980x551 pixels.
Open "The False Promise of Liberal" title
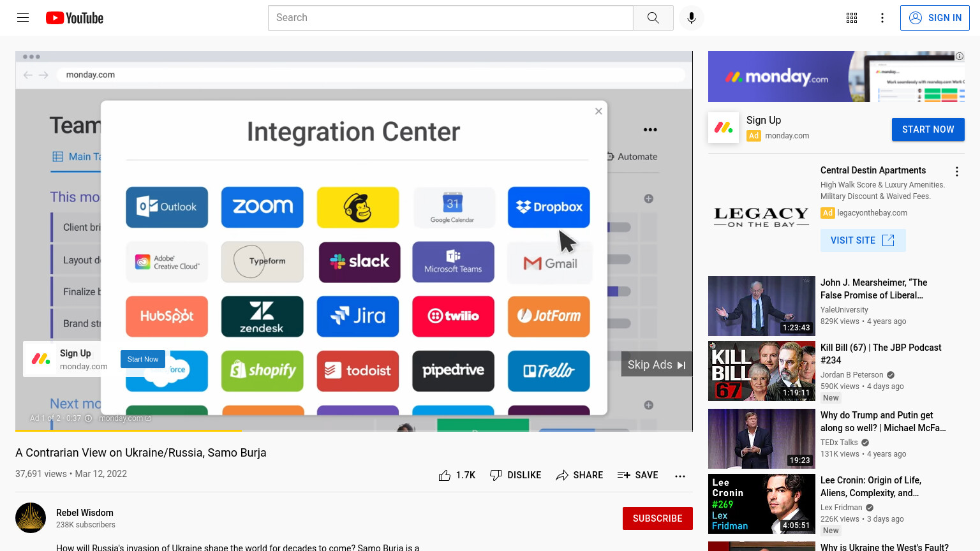(x=873, y=289)
